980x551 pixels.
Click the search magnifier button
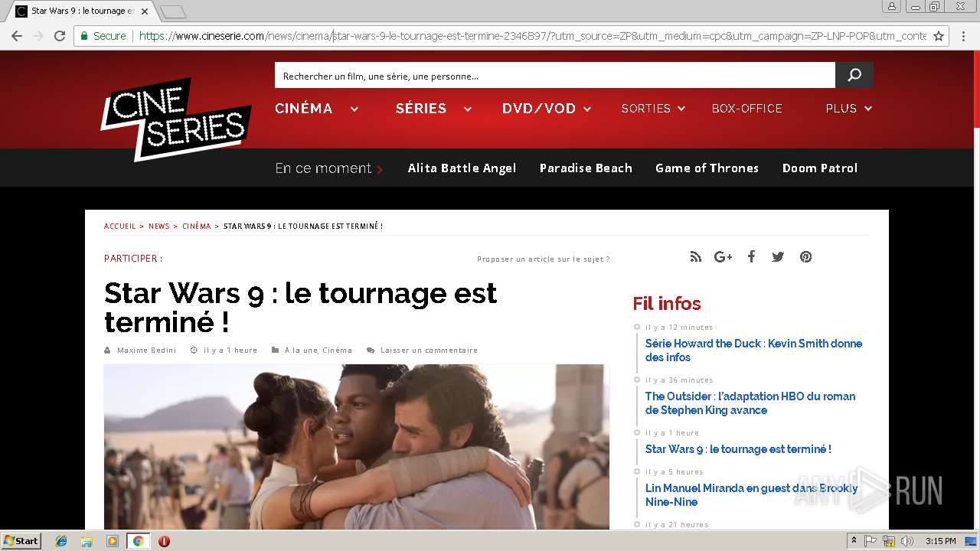click(854, 75)
